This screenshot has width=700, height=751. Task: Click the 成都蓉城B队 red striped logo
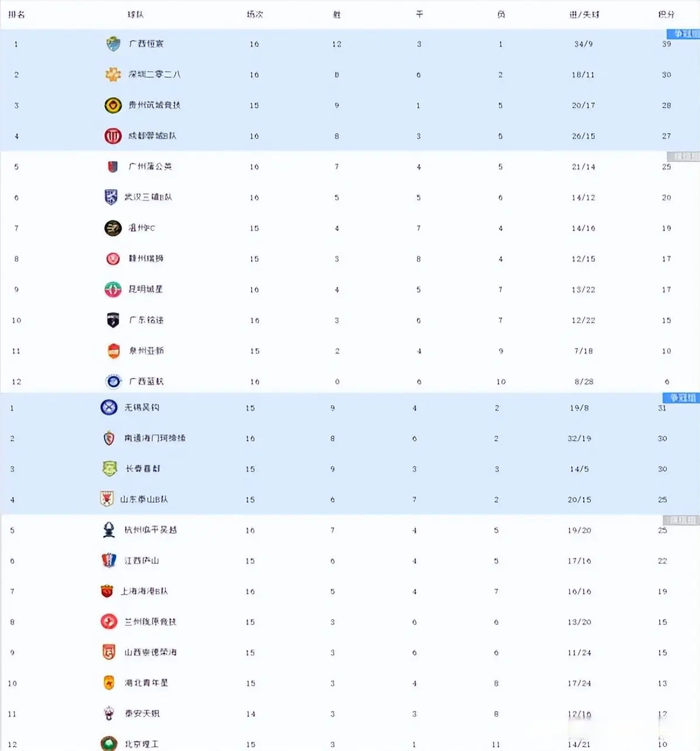pos(113,136)
